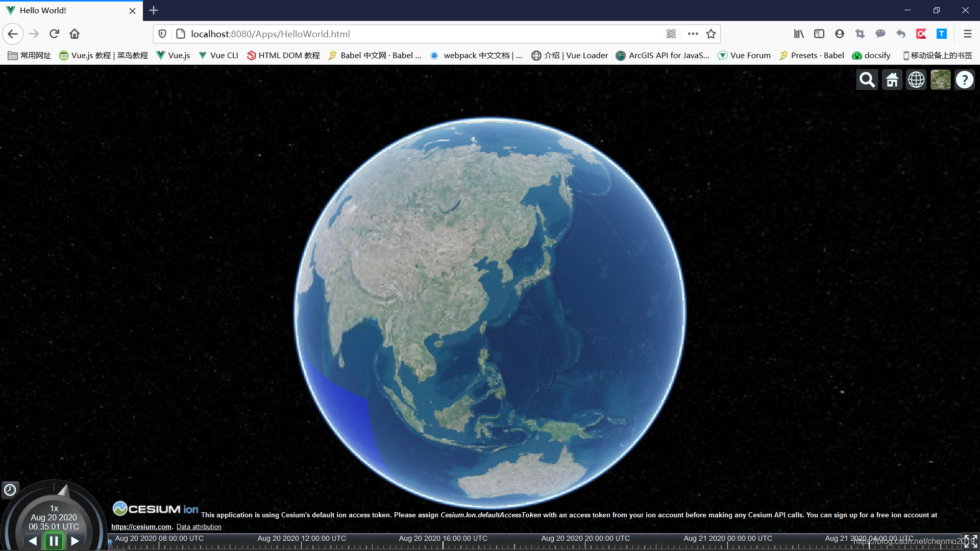Open the scene mode globe picker
The height and width of the screenshot is (551, 980).
[x=916, y=80]
